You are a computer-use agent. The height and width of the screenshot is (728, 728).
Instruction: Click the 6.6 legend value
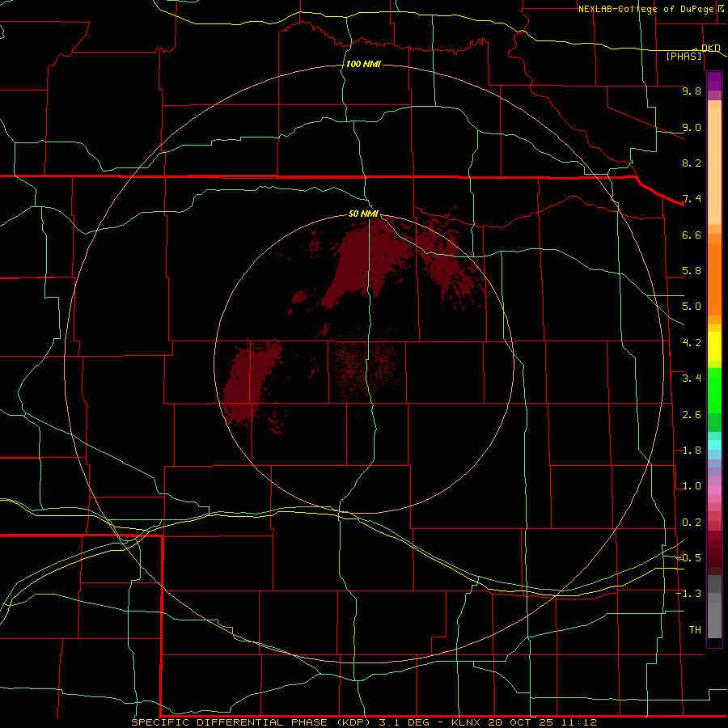692,235
